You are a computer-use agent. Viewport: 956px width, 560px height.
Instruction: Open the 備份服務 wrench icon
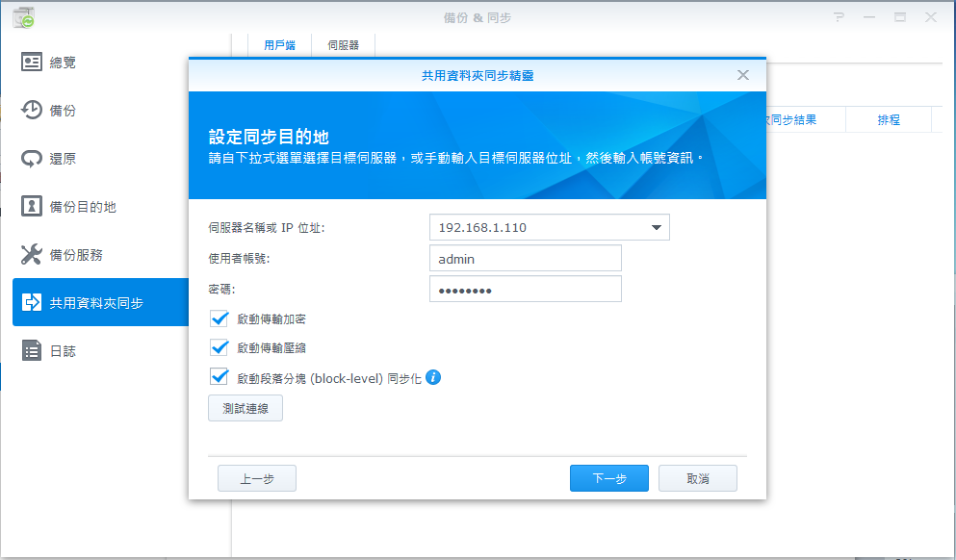pyautogui.click(x=32, y=254)
